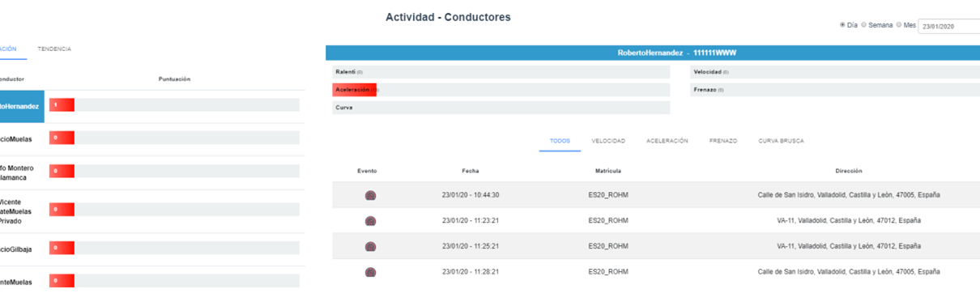This screenshot has height=306, width=980.
Task: Select the highlighted RobertoHernandez driver row
Action: 22,106
